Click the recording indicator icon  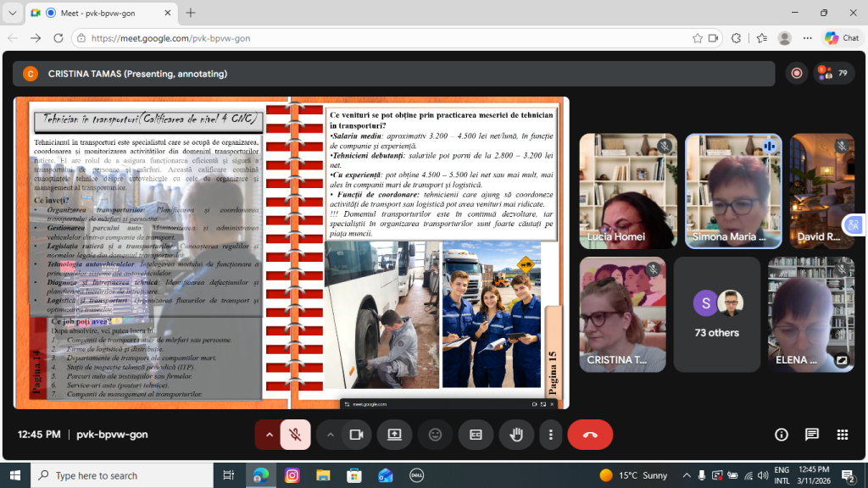point(796,74)
